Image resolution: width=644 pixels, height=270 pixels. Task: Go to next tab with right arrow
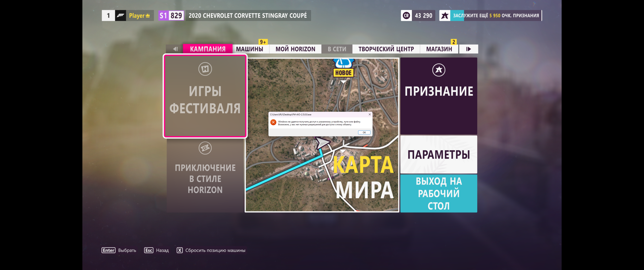coord(469,49)
